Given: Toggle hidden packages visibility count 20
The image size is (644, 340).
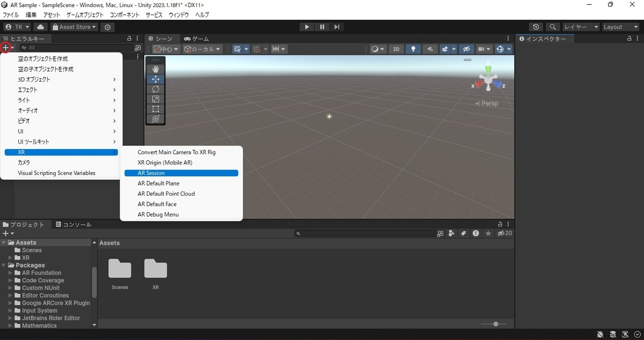Looking at the screenshot, I should click(x=504, y=234).
